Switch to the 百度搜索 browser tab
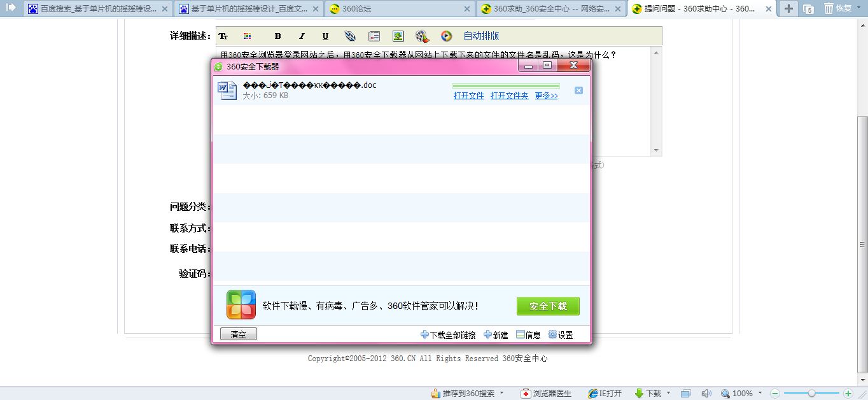868x400 pixels. pyautogui.click(x=98, y=9)
